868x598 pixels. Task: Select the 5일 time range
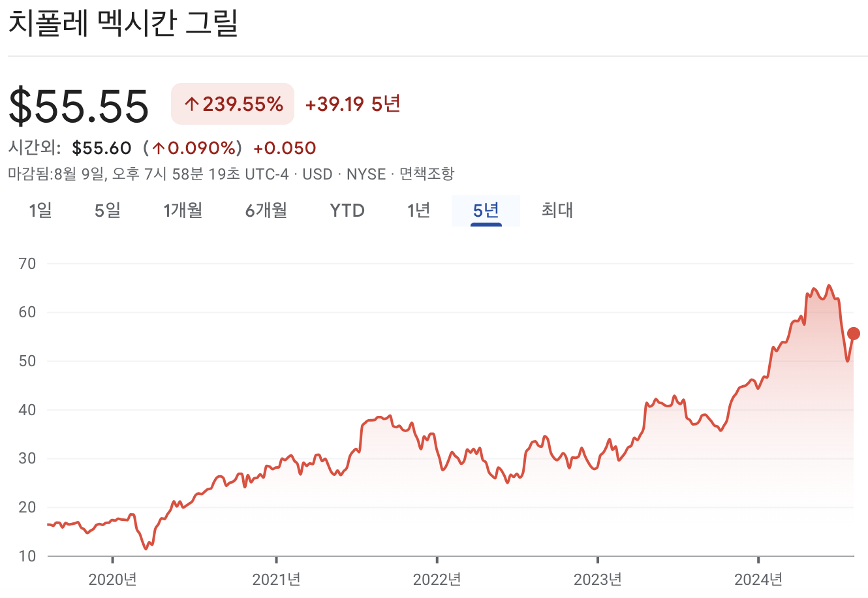pos(108,210)
